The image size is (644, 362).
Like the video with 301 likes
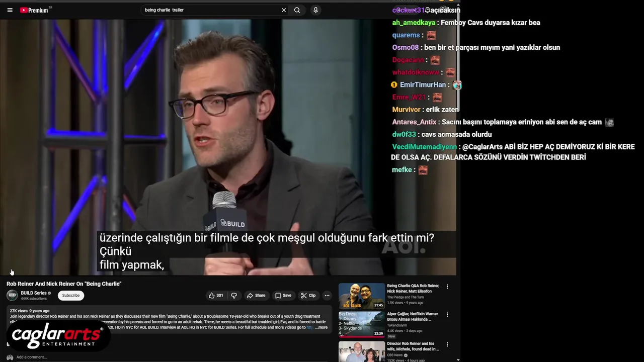pyautogui.click(x=216, y=296)
